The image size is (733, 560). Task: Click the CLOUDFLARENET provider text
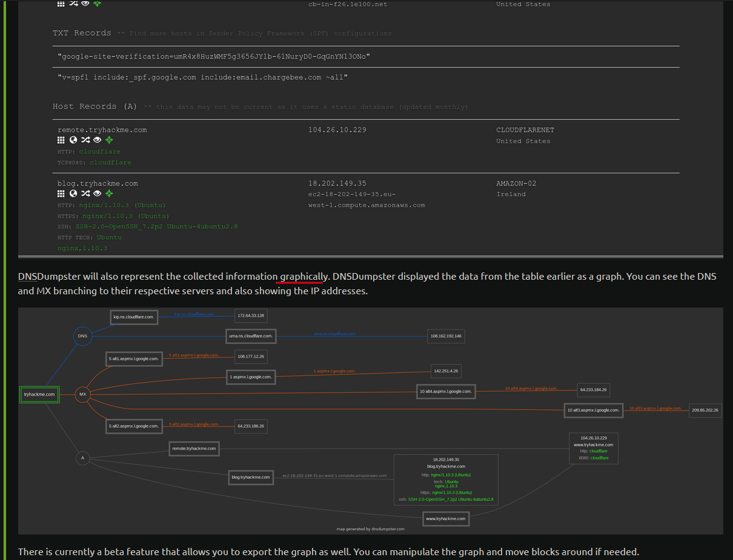pyautogui.click(x=525, y=130)
